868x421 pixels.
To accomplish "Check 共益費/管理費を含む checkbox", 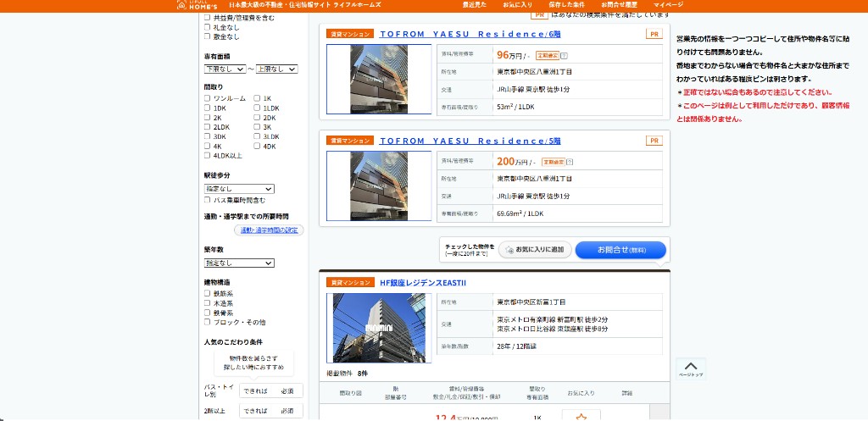I will (x=207, y=18).
